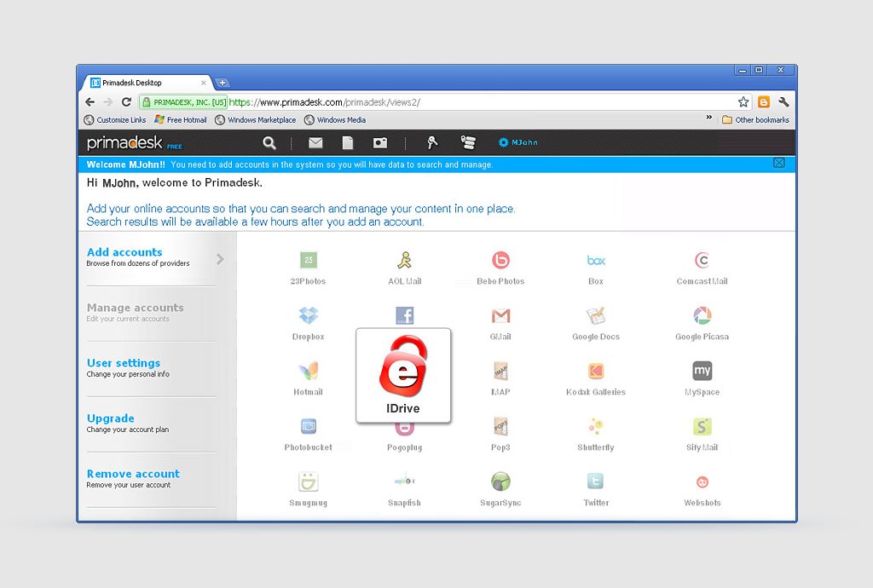This screenshot has height=588, width=873.
Task: Pick the SugarSync provider icon
Action: [x=500, y=481]
